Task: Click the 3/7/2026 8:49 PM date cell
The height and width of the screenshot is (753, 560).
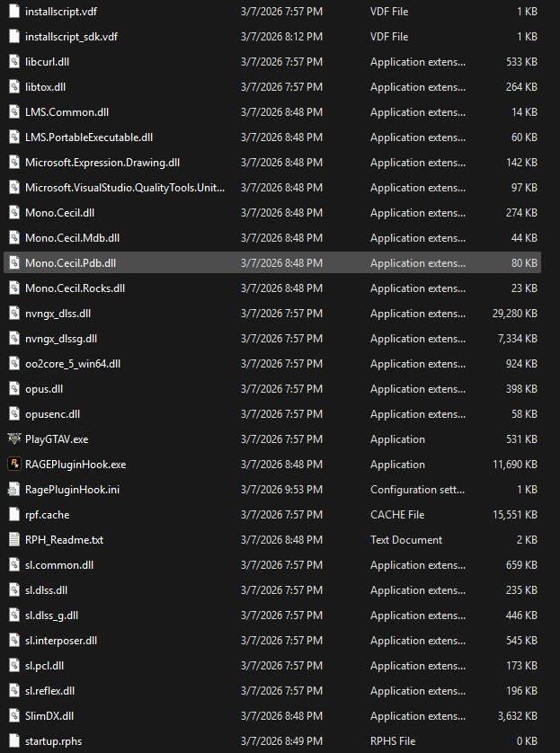Action: click(x=281, y=741)
